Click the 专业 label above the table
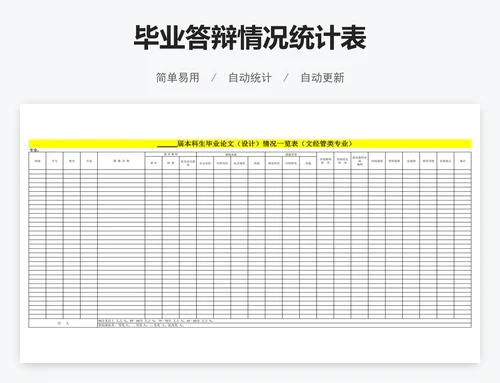 (x=34, y=150)
